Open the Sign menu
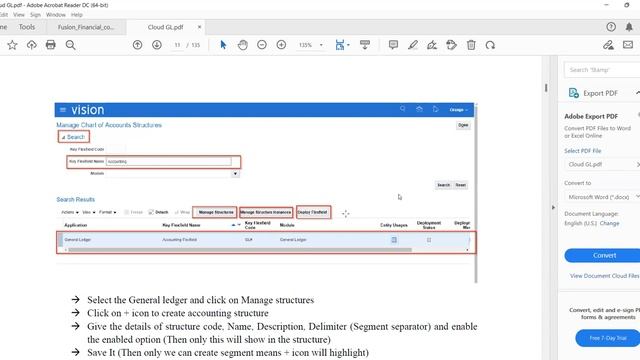 (x=36, y=15)
